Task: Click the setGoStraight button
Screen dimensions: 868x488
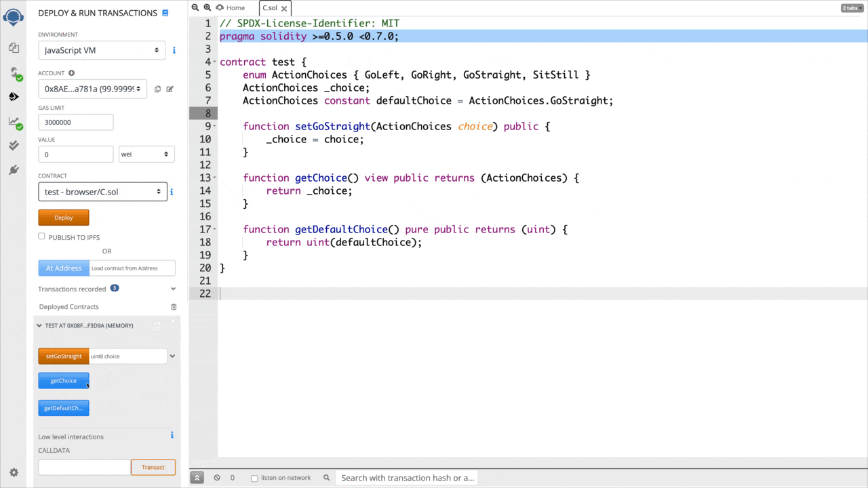Action: (x=64, y=356)
